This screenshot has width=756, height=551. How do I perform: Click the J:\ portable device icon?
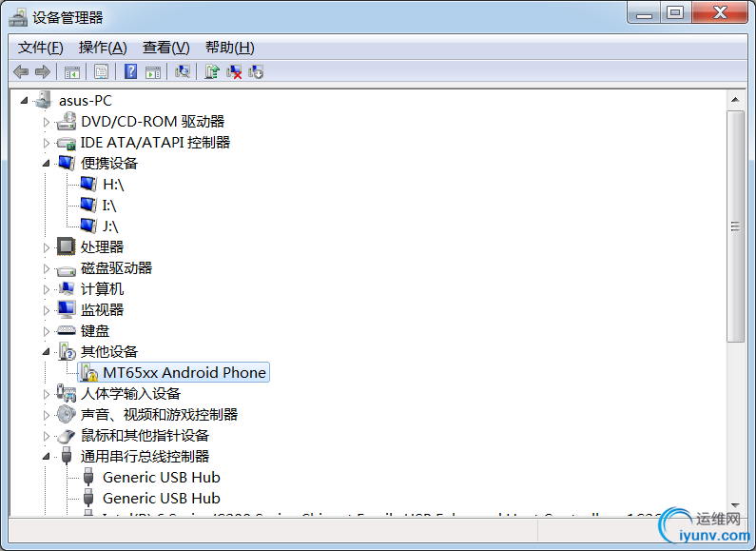[x=88, y=226]
